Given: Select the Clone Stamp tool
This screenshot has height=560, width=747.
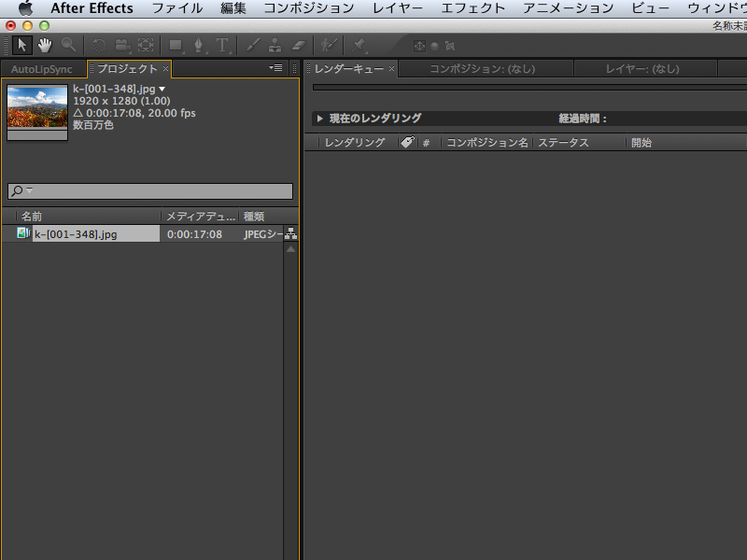Looking at the screenshot, I should (275, 45).
